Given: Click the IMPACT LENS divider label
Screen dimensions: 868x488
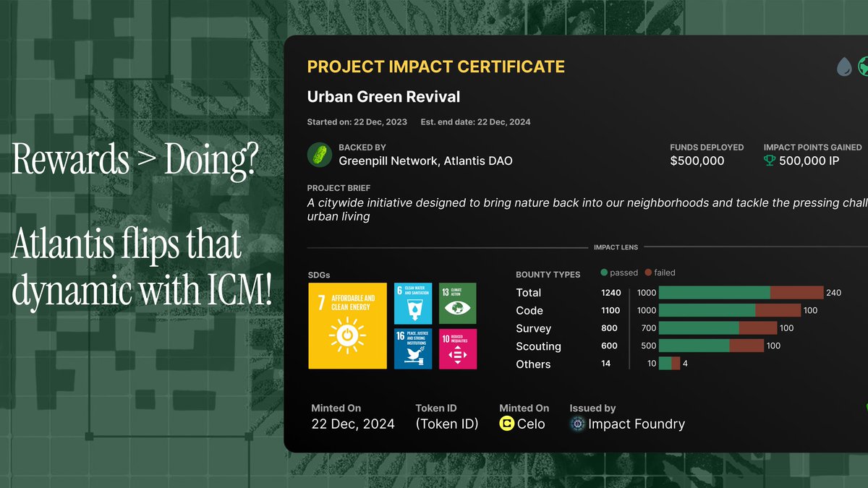Looking at the screenshot, I should tap(616, 247).
